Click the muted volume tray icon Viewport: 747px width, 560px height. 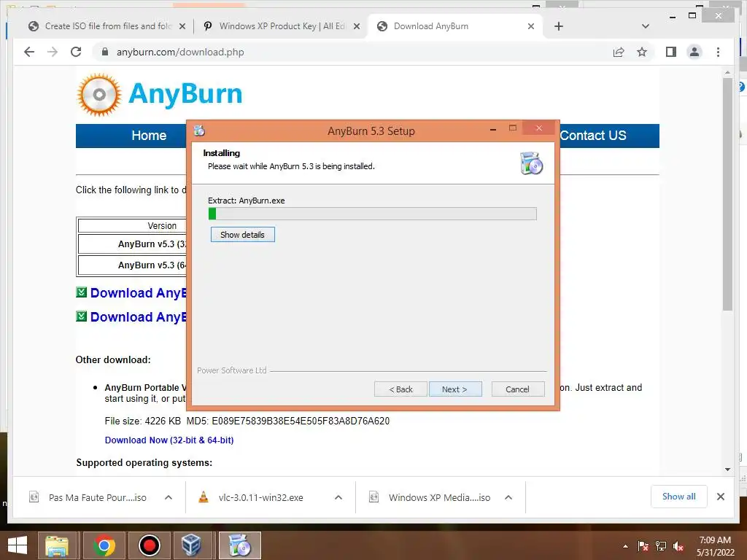pos(678,546)
